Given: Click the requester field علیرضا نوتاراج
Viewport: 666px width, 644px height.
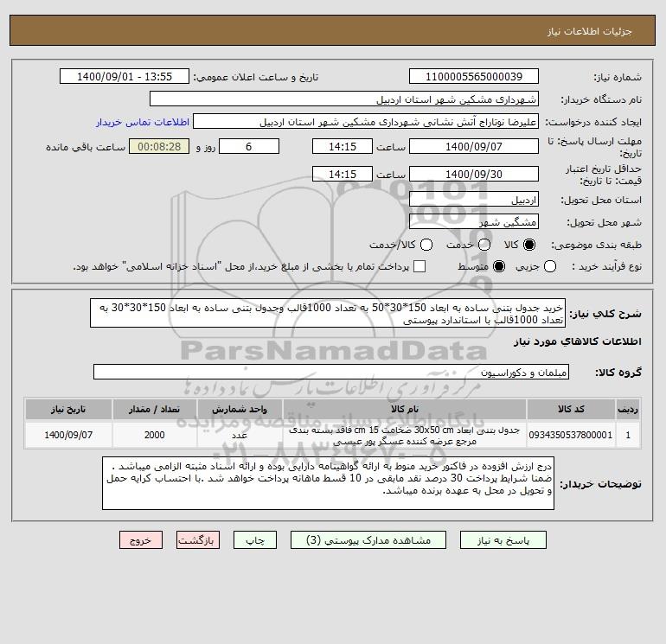Looking at the screenshot, I should point(366,121).
